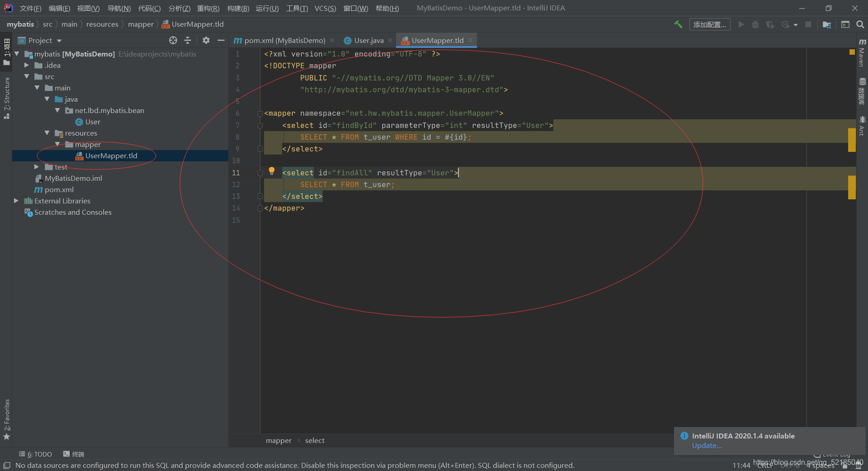The width and height of the screenshot is (868, 471).
Task: Select Scratches and Consoles node
Action: pos(68,212)
